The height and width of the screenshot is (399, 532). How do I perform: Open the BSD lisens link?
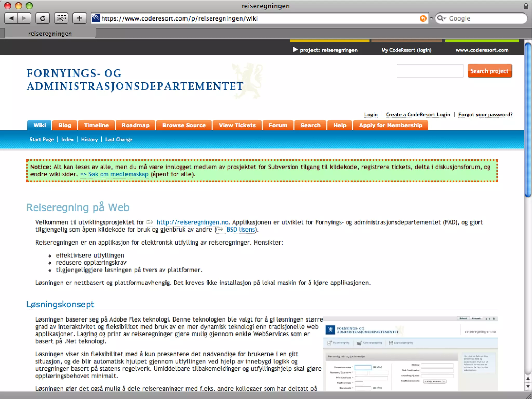coord(240,230)
